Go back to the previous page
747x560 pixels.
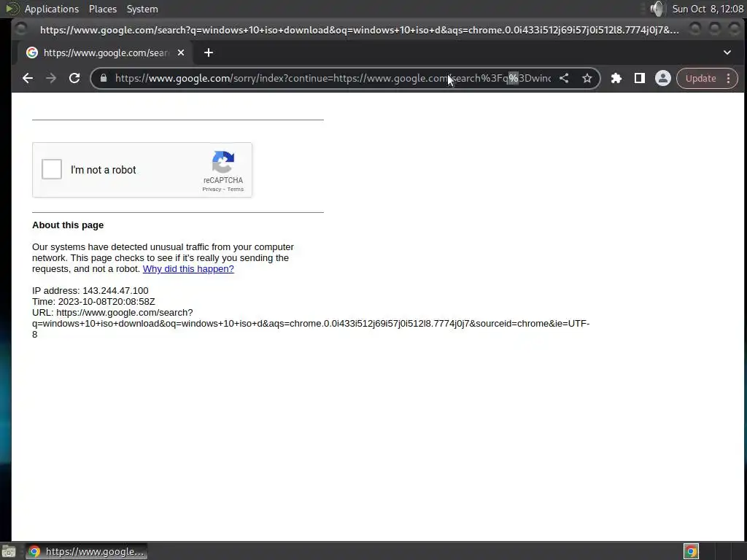28,78
